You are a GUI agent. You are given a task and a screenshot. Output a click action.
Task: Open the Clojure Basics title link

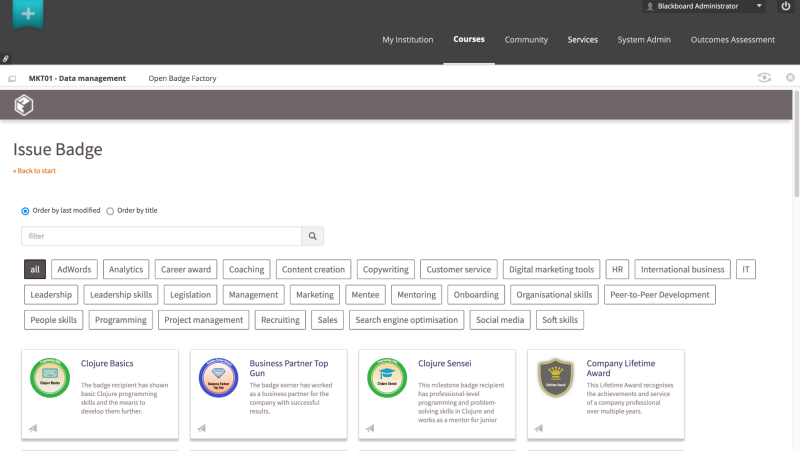107,363
